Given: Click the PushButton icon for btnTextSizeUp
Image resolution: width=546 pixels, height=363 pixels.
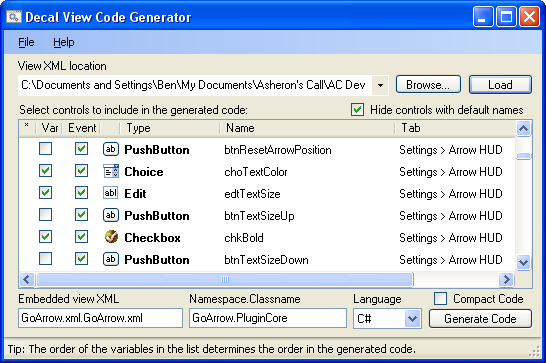Looking at the screenshot, I should click(111, 215).
